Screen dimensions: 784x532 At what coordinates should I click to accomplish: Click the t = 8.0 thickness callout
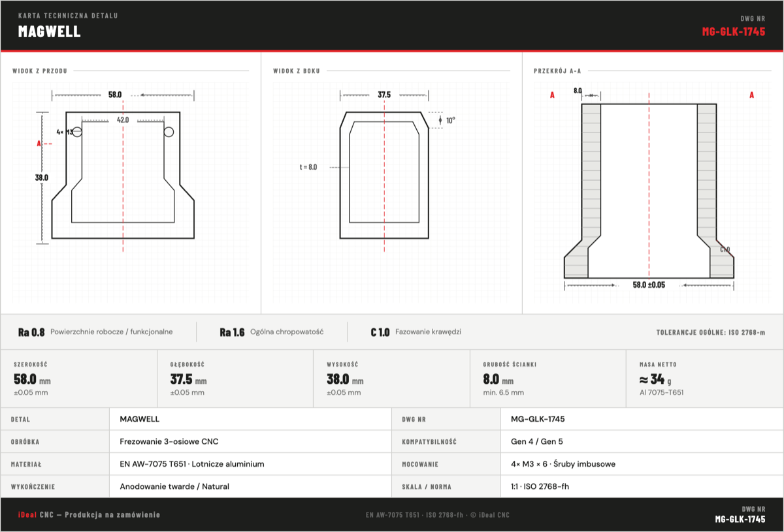(308, 167)
